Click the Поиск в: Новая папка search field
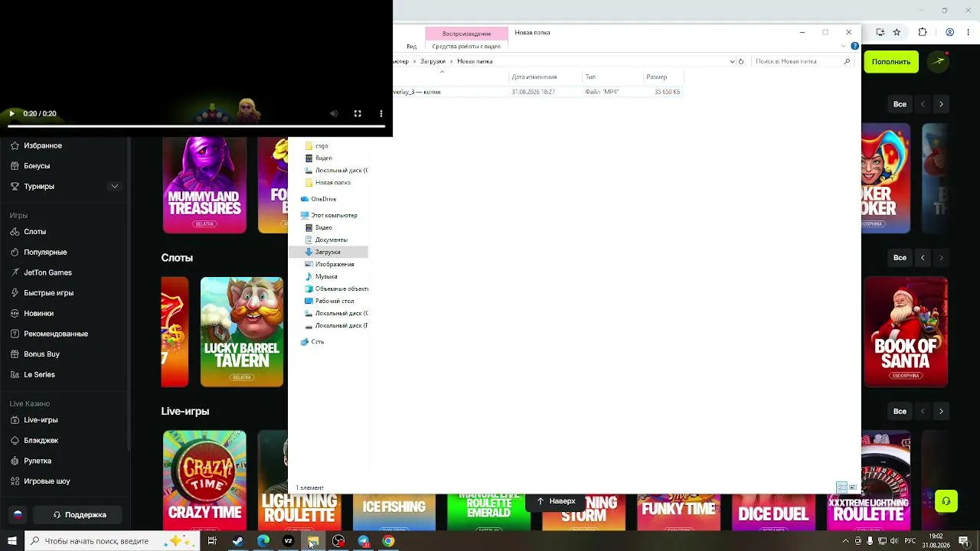Viewport: 980px width, 551px height. [802, 61]
